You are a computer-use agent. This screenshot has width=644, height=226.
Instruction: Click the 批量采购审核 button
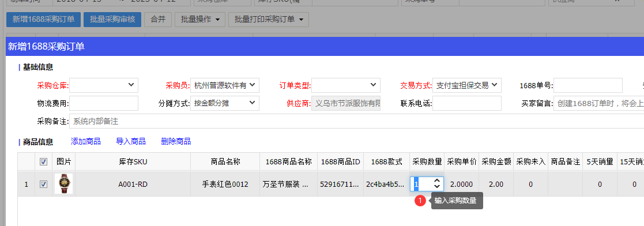tap(112, 19)
